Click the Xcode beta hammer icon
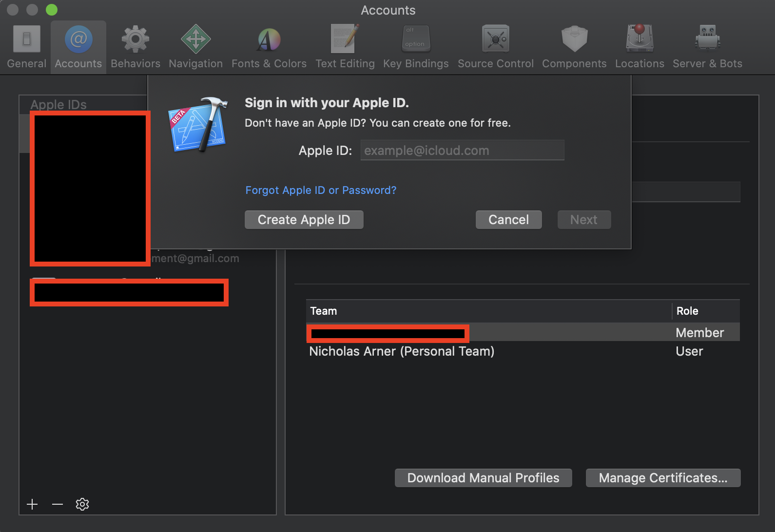Screen dimensions: 775x532 pyautogui.click(x=198, y=124)
